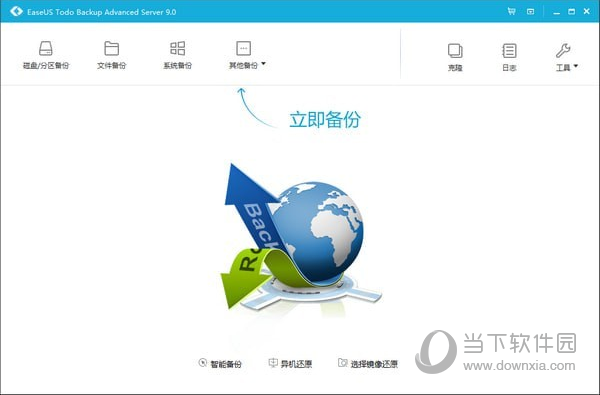600x395 pixels.
Task: Click the shopping cart icon in title bar
Action: 511,11
